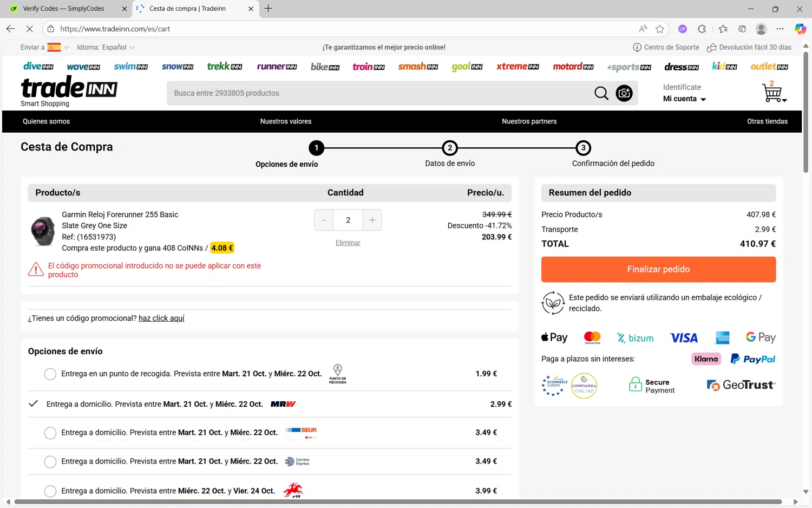The image size is (812, 508).
Task: Click the Finalizar pedido button
Action: tap(658, 269)
